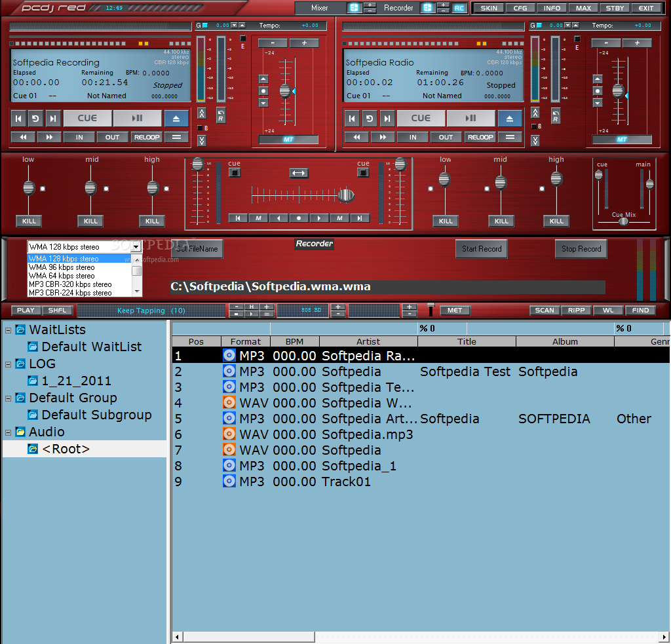This screenshot has width=671, height=644.
Task: Kill the low EQ on right channel
Action: [x=446, y=221]
